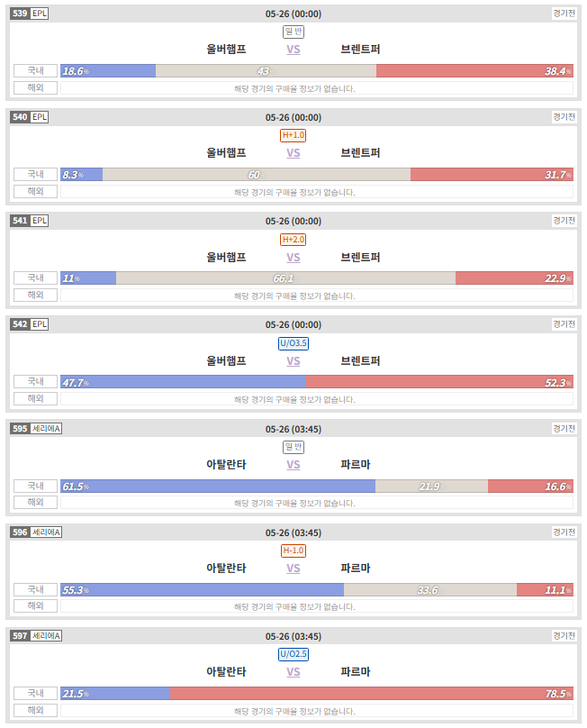The height and width of the screenshot is (728, 587).
Task: Click the U/O2.5 badge in match 597
Action: tap(293, 654)
